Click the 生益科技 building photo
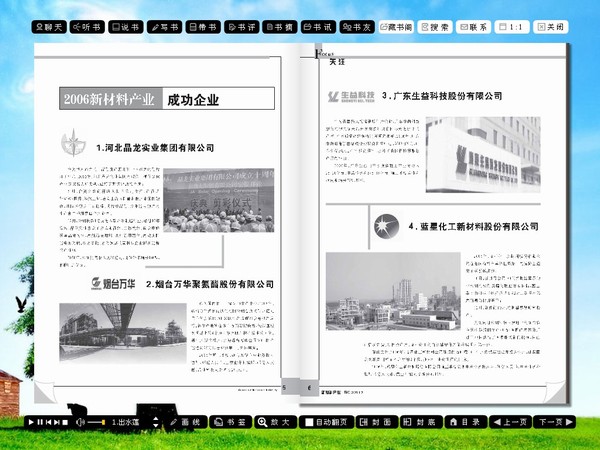600x450 pixels. 483,155
